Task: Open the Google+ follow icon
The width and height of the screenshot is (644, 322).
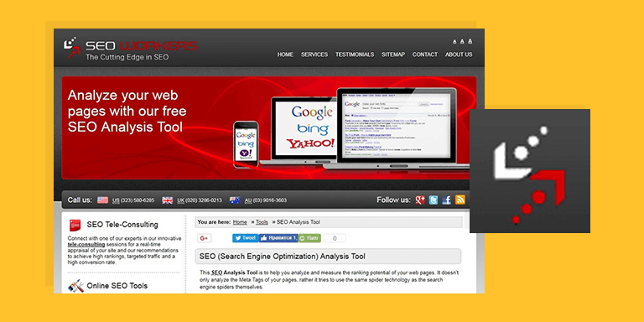Action: coord(420,200)
